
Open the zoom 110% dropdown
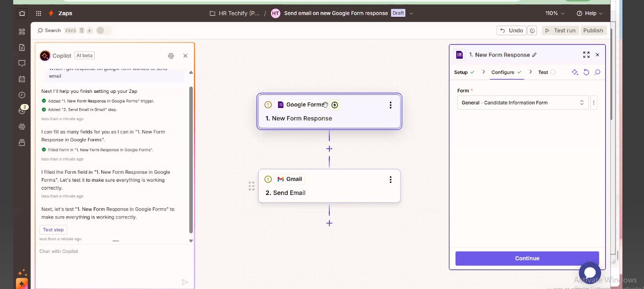[555, 13]
